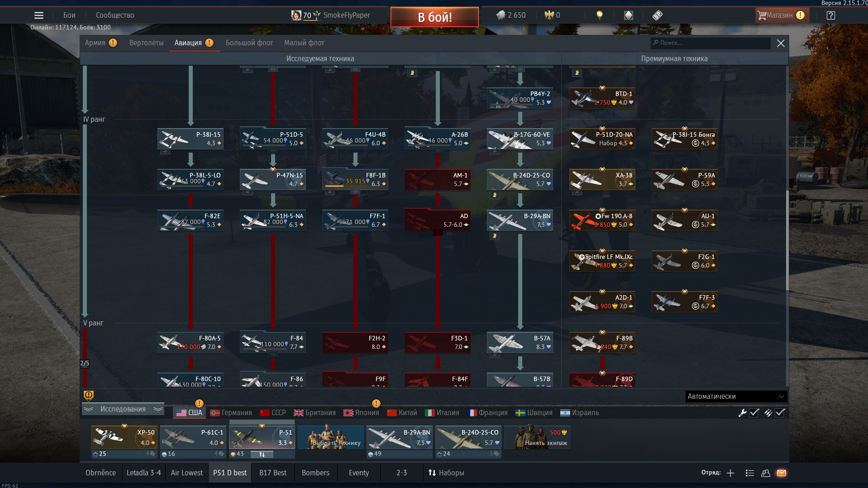Expand folder marker below P-38J-15
The height and width of the screenshot is (488, 868).
click(165, 152)
